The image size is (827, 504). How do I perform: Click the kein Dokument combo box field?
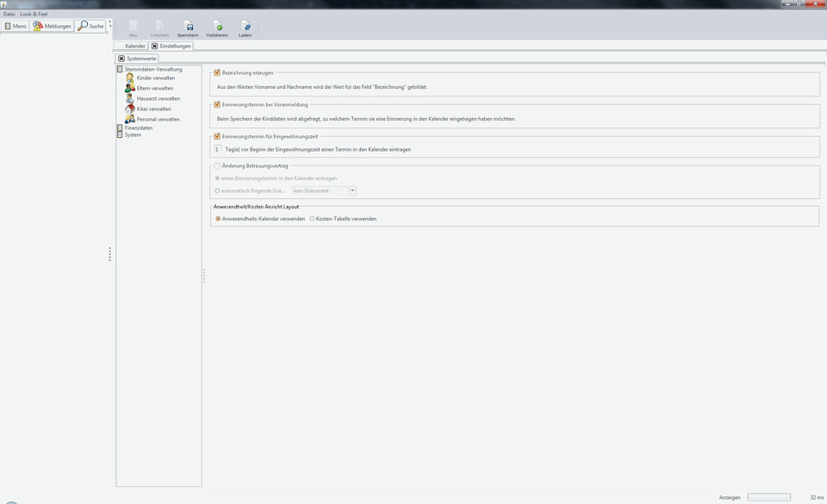320,191
